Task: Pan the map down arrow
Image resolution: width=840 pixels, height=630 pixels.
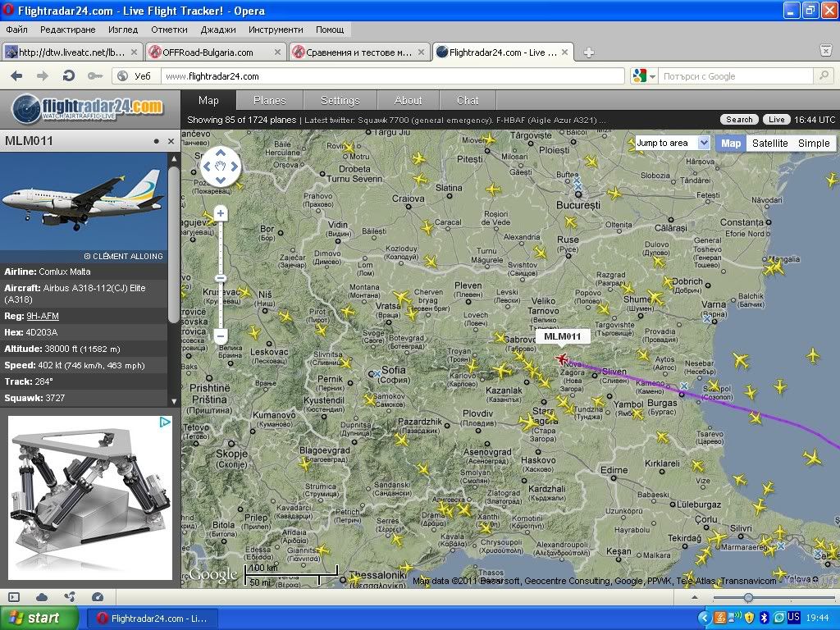Action: pos(220,180)
